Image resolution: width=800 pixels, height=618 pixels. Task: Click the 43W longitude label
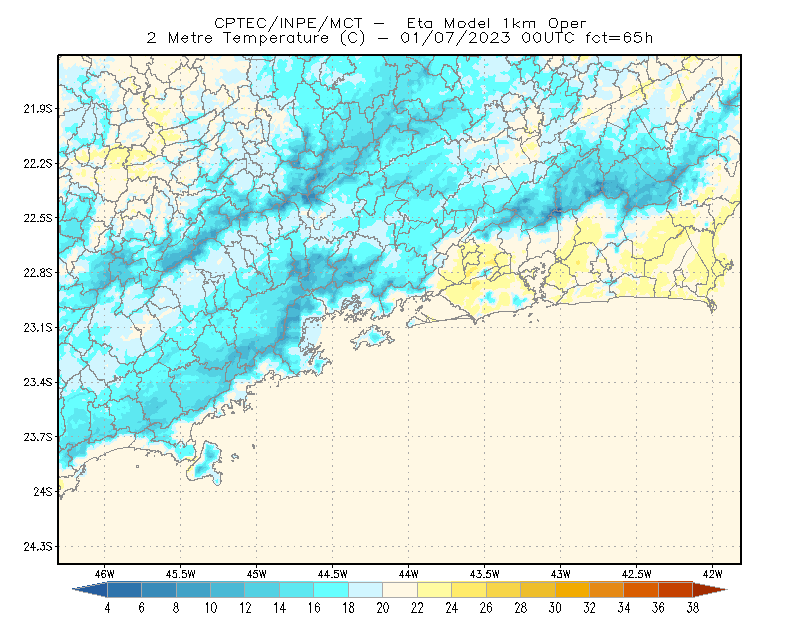pyautogui.click(x=561, y=574)
